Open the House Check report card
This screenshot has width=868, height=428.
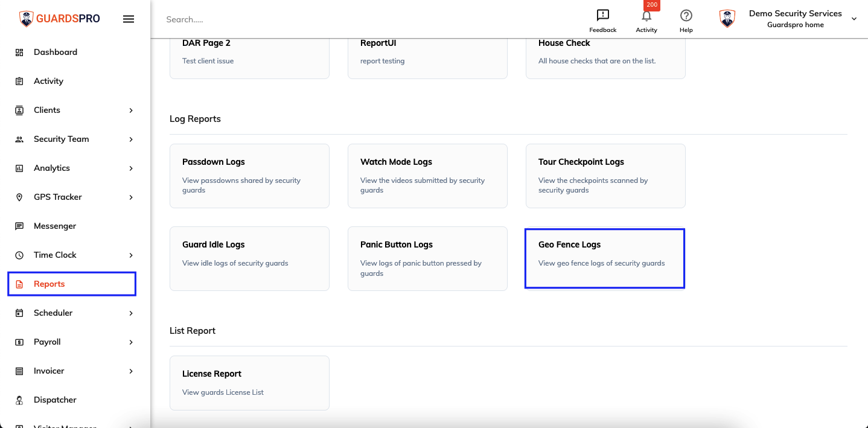[x=605, y=58]
